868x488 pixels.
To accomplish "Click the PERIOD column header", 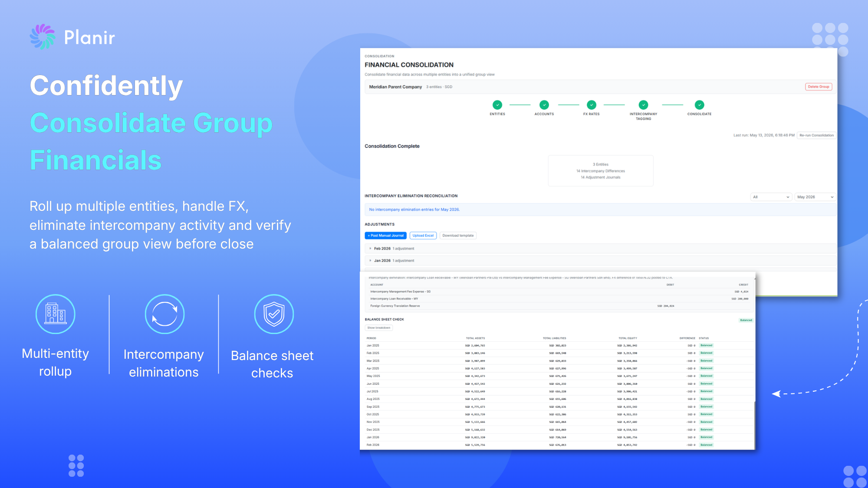I will [372, 338].
